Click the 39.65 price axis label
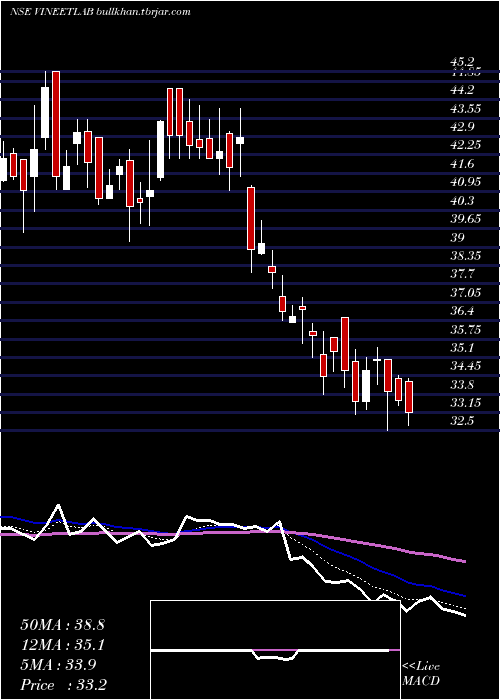Screen dimensions: 500x700 tap(465, 219)
